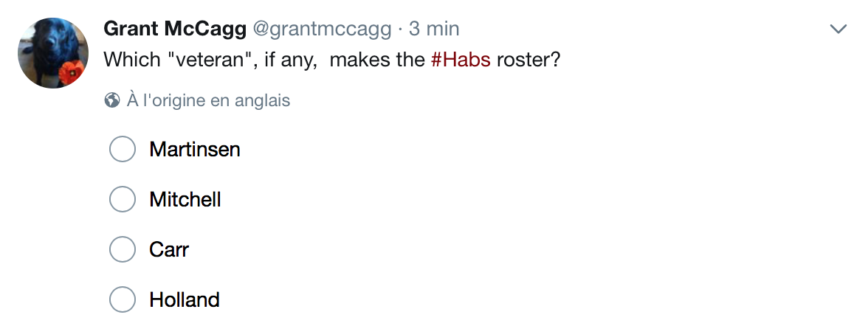
Task: Click the word "roster?" ending the tweet
Action: tap(528, 59)
